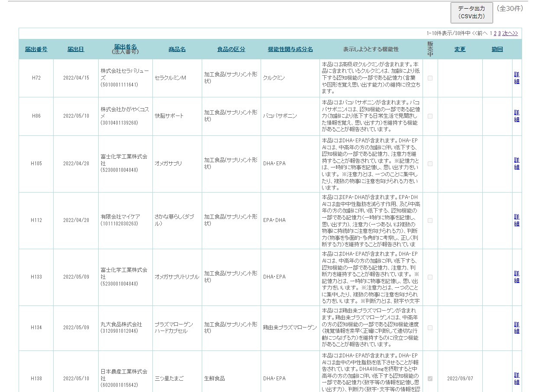Go to page 2 of results
The height and width of the screenshot is (392, 542).
point(495,33)
